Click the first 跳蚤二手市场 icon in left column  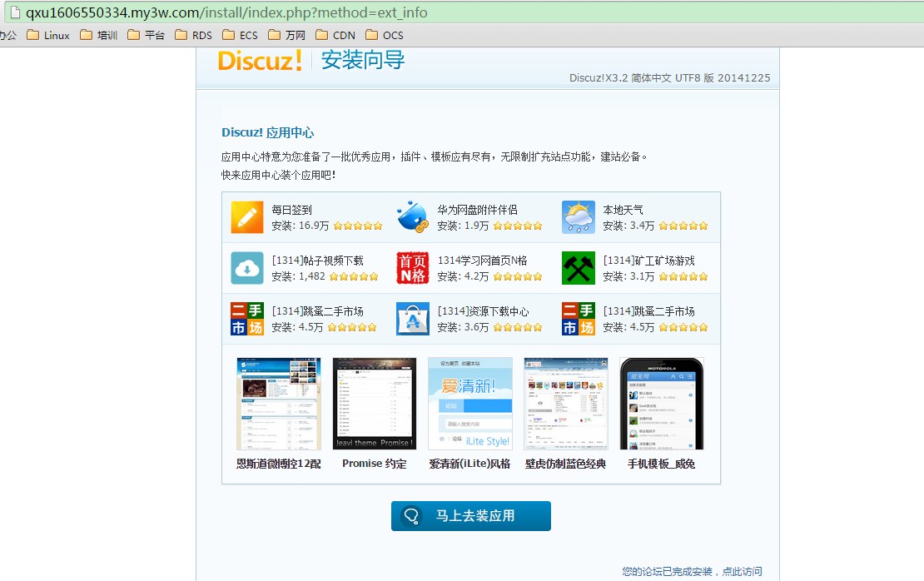coord(247,319)
